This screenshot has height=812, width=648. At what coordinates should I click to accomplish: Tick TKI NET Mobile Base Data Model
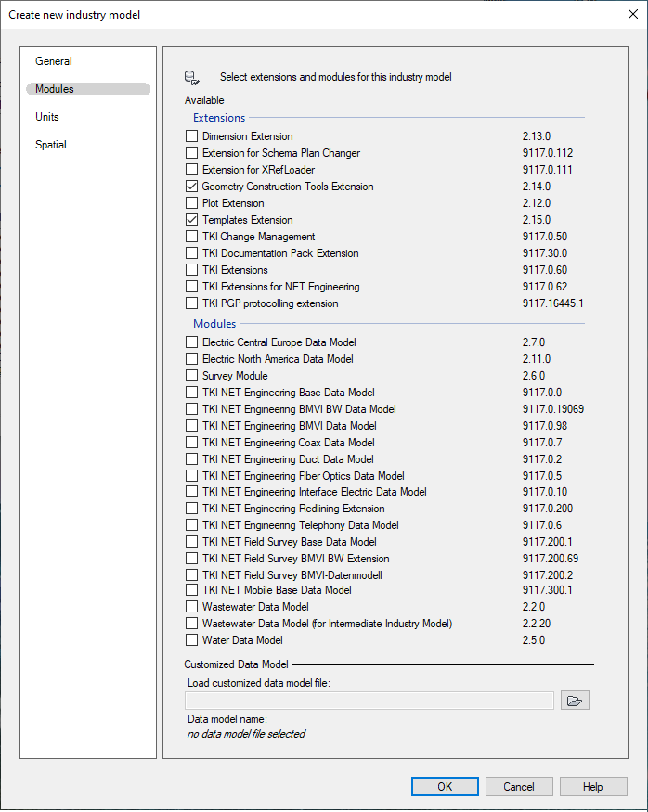191,590
